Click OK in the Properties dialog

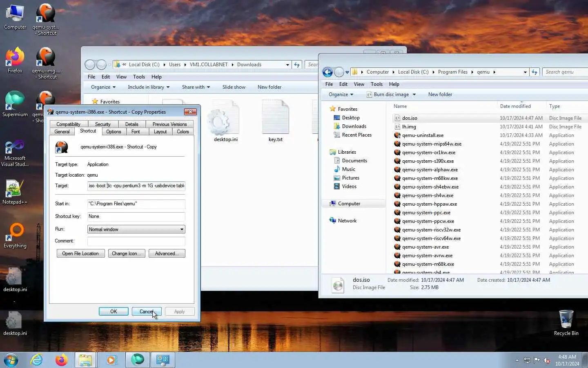[114, 312]
